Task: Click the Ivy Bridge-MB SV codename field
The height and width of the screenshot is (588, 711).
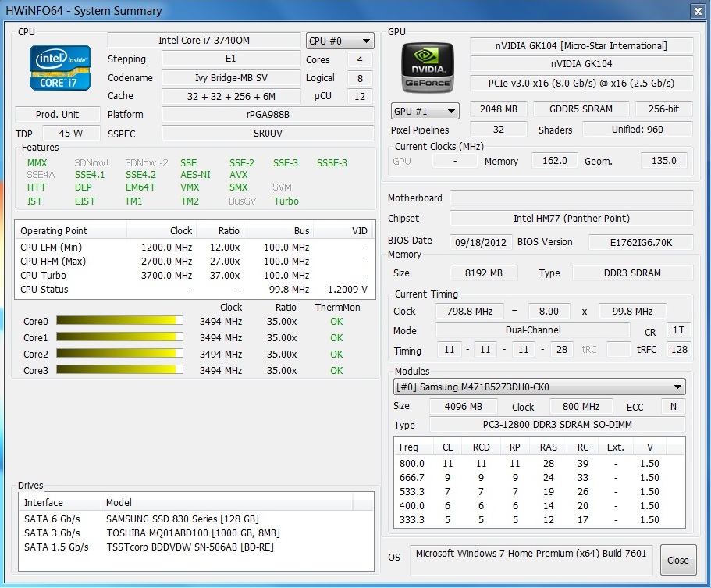Action: click(231, 77)
